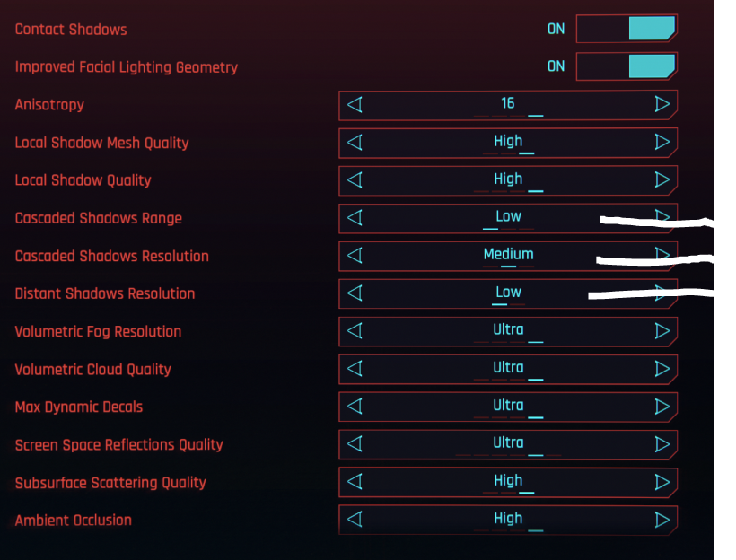Image resolution: width=736 pixels, height=560 pixels.
Task: Raise Local Shadow Quality right arrow
Action: click(x=662, y=179)
